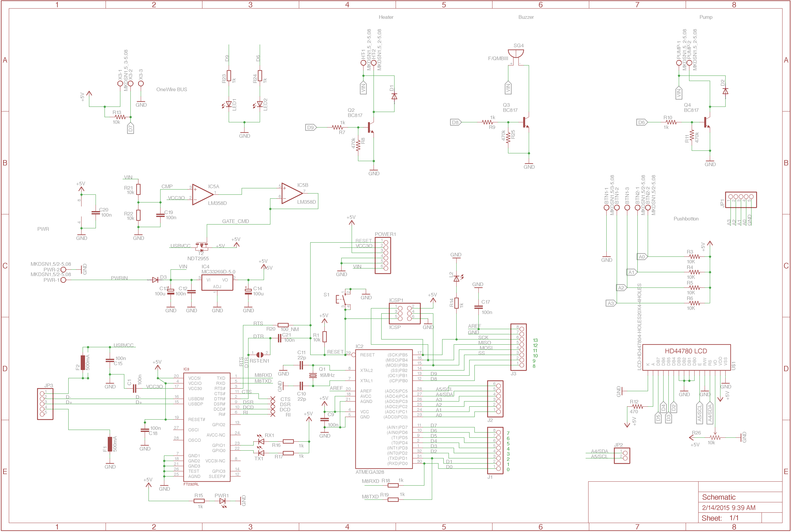Screen dimensions: 791x532
Task: Click the 'Schematic' title block text
Action: [719, 497]
